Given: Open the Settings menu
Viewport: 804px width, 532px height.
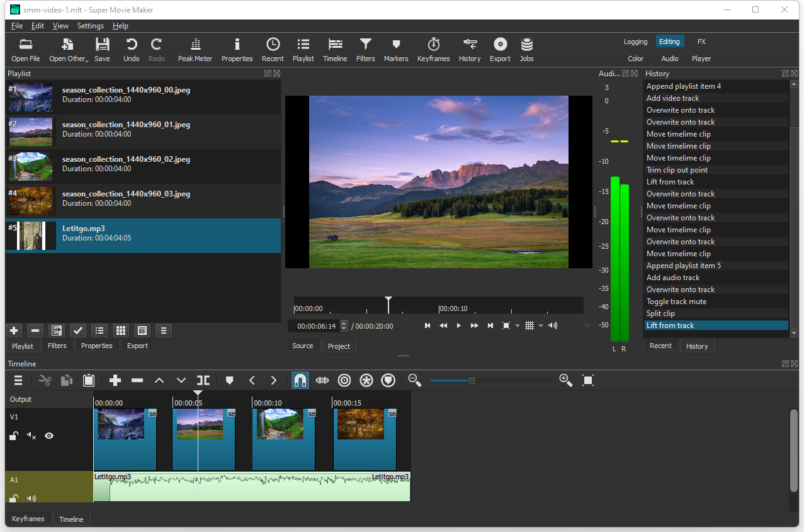Looking at the screenshot, I should [x=90, y=26].
